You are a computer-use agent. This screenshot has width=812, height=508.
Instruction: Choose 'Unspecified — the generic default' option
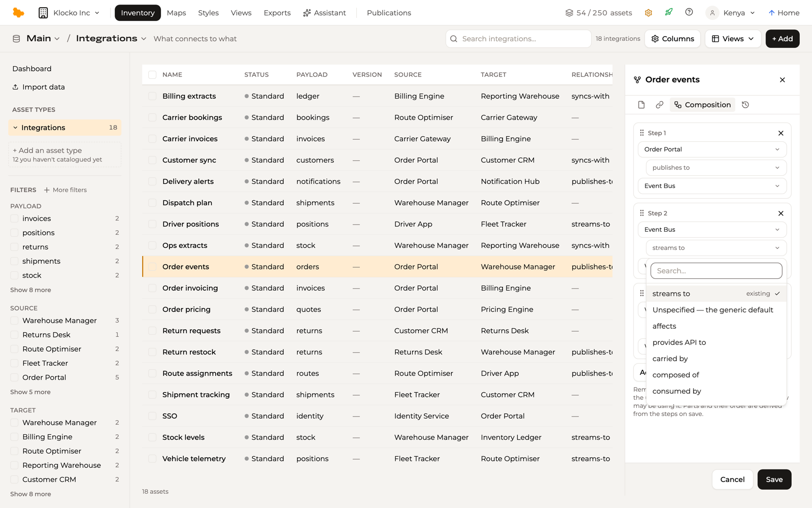click(x=716, y=310)
